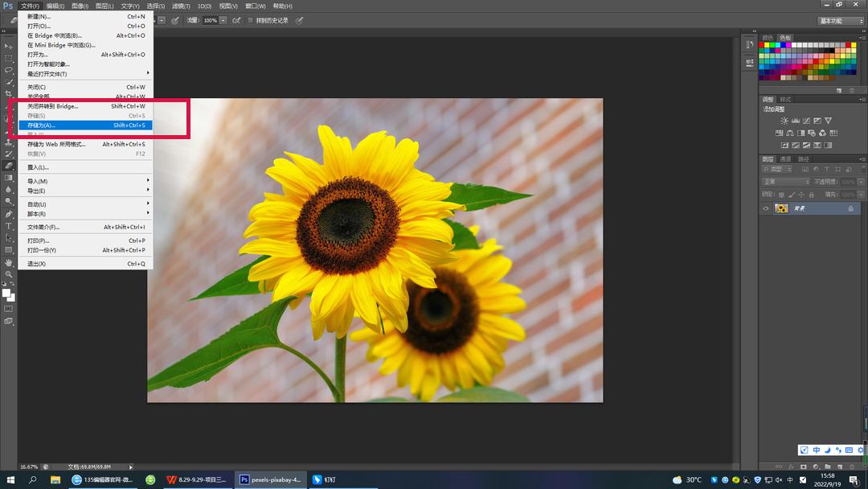Screen dimensions: 868x489
Task: Select the Pen tool
Action: pyautogui.click(x=9, y=214)
